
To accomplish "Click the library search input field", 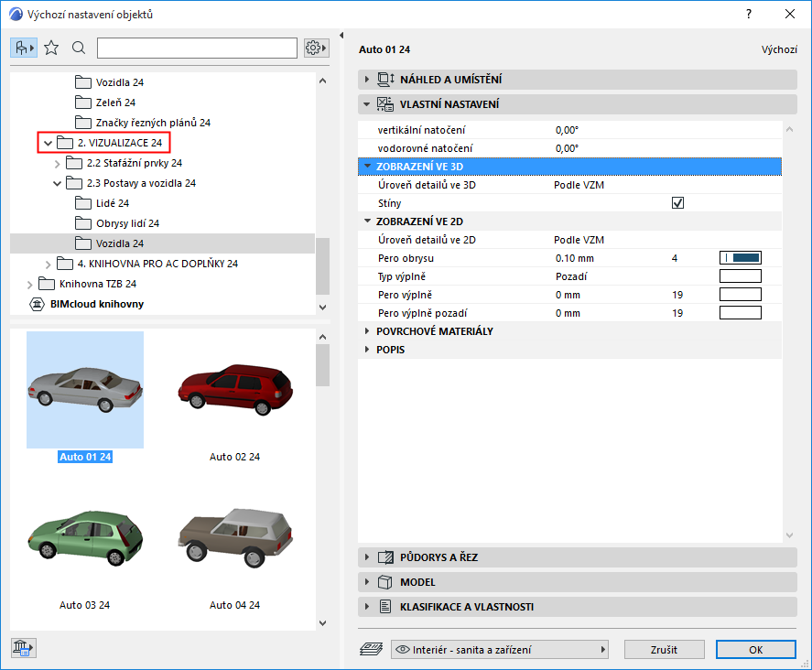I will pyautogui.click(x=197, y=48).
